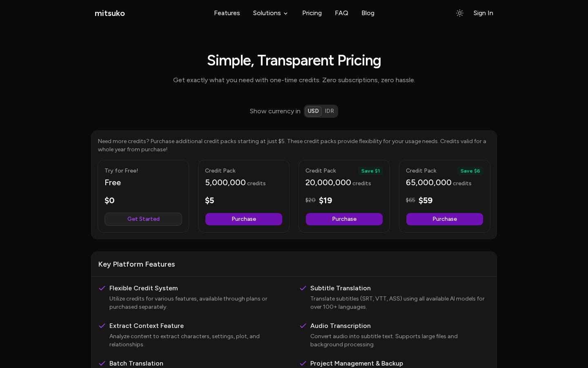588x368 pixels.
Task: Purchase the 65,000,000 credits pack
Action: tap(445, 219)
